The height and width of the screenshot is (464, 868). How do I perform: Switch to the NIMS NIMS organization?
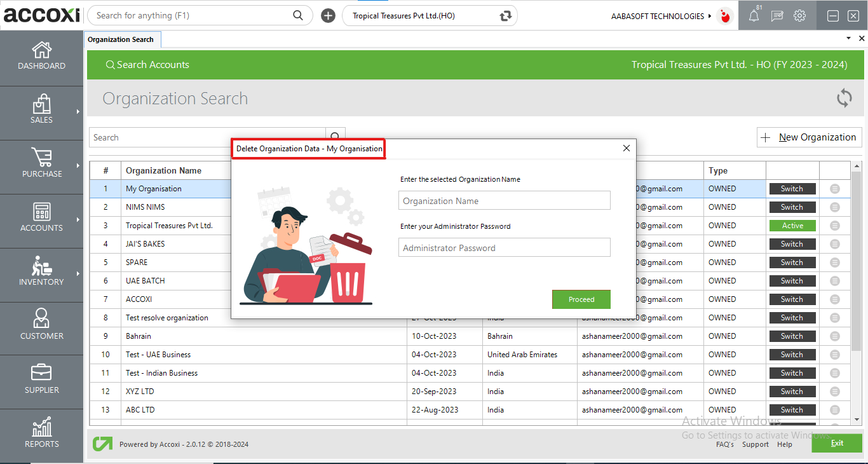792,207
